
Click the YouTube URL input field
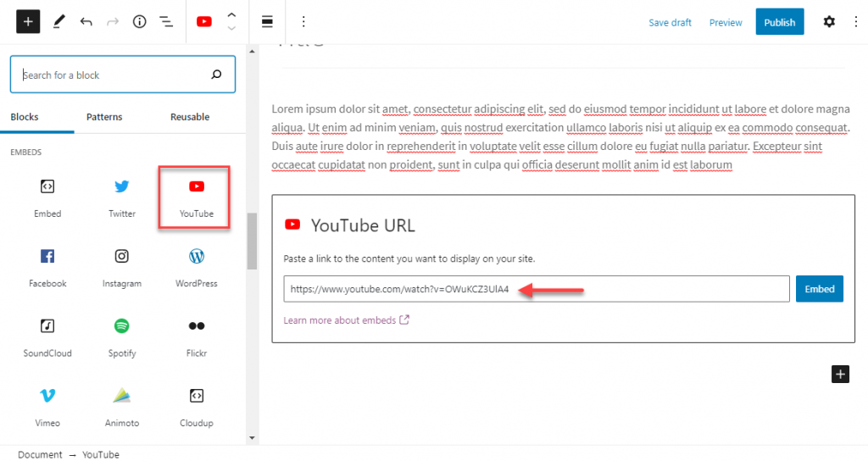[537, 289]
